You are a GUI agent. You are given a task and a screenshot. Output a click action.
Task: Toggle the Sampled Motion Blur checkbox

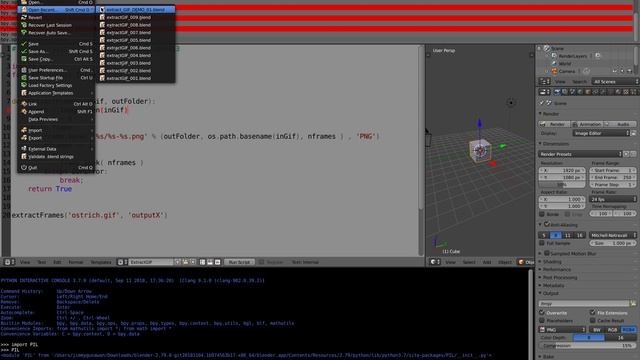pyautogui.click(x=547, y=253)
